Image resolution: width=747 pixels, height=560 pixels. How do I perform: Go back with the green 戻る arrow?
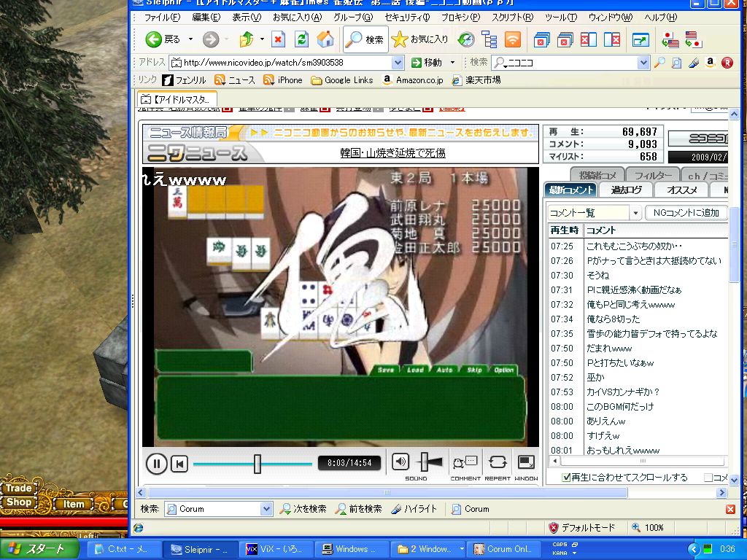tap(162, 39)
